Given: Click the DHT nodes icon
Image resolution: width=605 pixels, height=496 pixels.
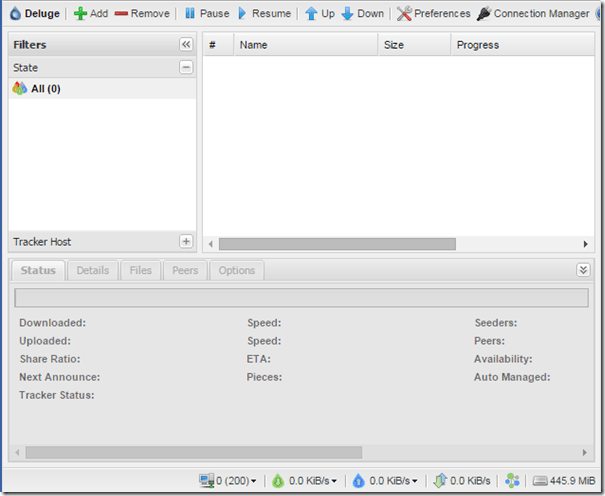Looking at the screenshot, I should pos(512,481).
